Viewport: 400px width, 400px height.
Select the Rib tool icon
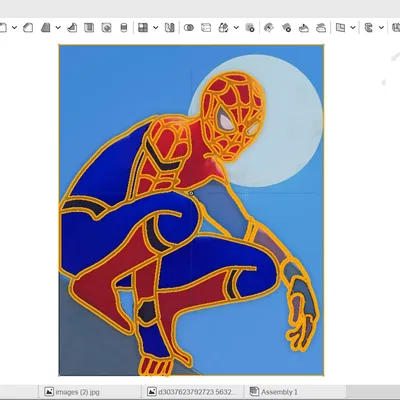(72, 28)
